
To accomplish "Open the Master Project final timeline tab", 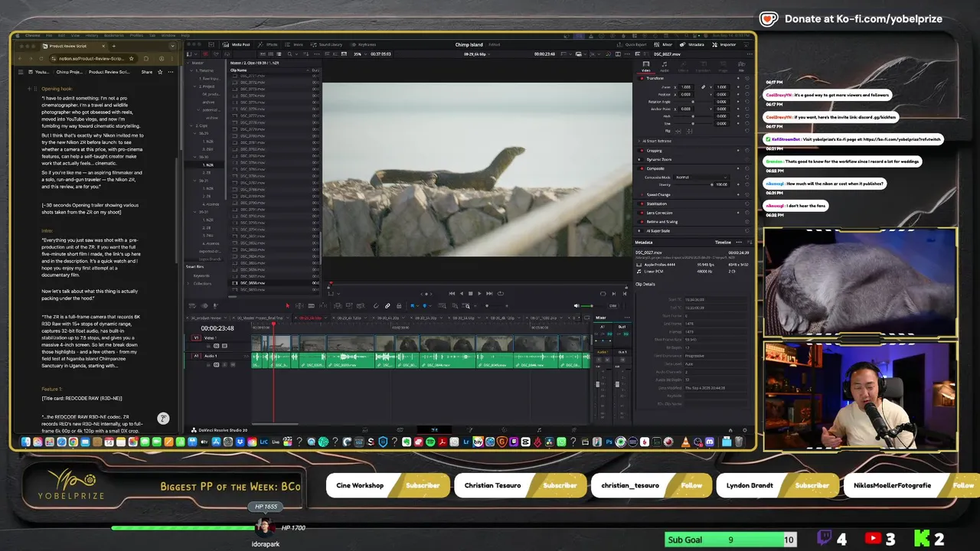I will pyautogui.click(x=260, y=318).
